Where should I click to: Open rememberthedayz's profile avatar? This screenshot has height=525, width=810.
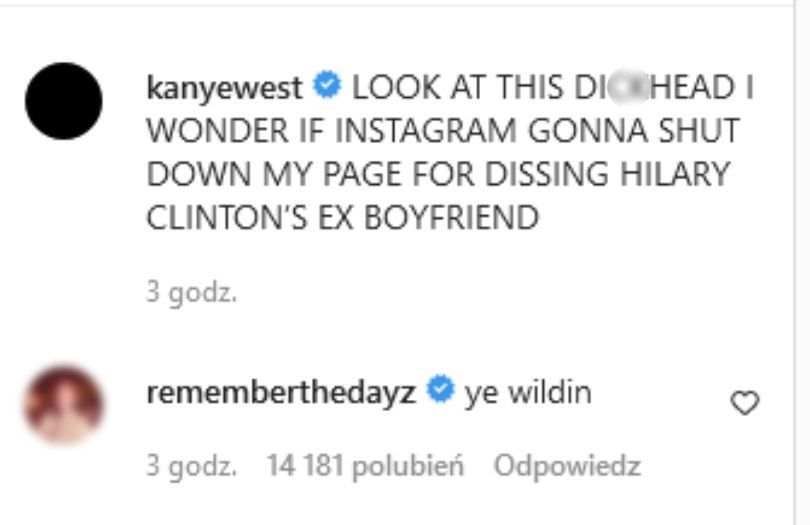pyautogui.click(x=64, y=405)
